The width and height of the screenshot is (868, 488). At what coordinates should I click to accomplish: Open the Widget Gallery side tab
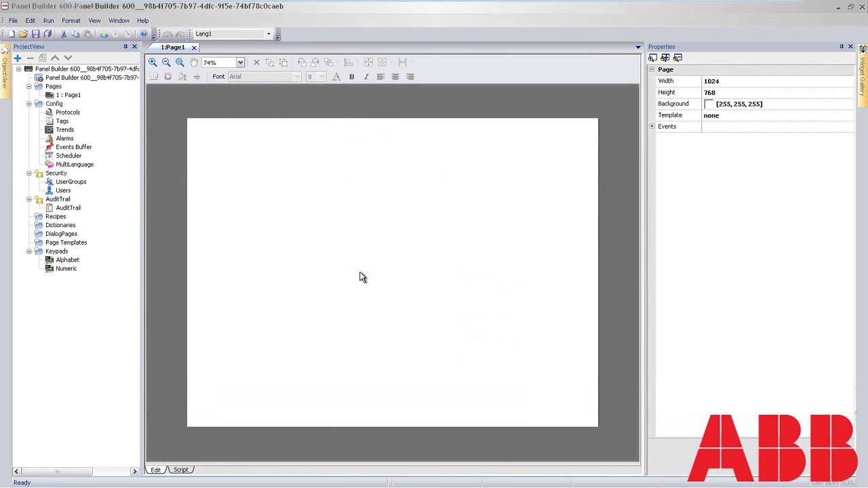pyautogui.click(x=863, y=77)
